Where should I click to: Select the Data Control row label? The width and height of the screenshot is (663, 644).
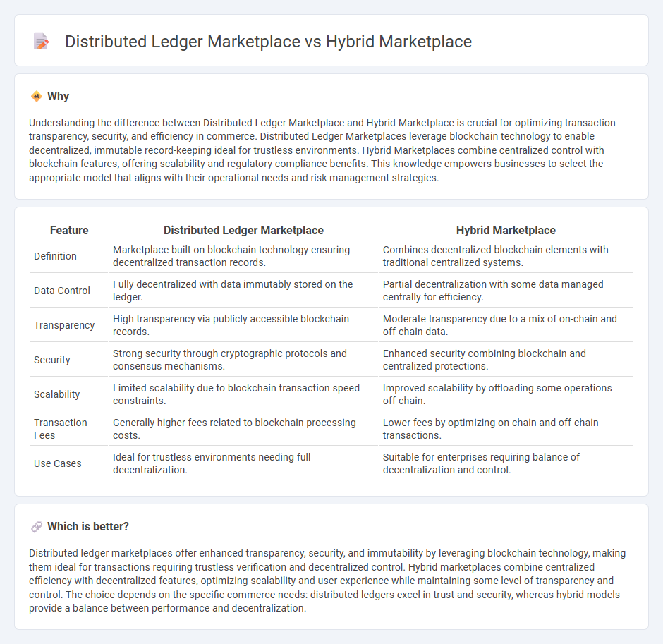click(x=62, y=291)
